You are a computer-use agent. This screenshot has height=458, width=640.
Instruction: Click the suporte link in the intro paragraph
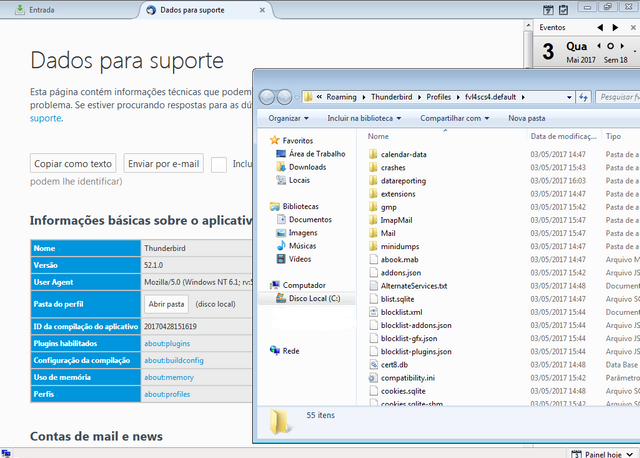coord(46,118)
